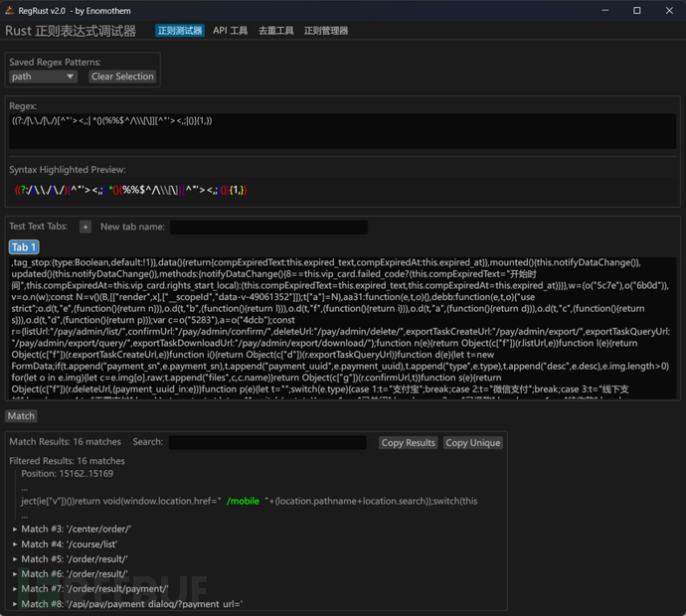Expand Match #4 '/course/list' entry

(x=15, y=544)
